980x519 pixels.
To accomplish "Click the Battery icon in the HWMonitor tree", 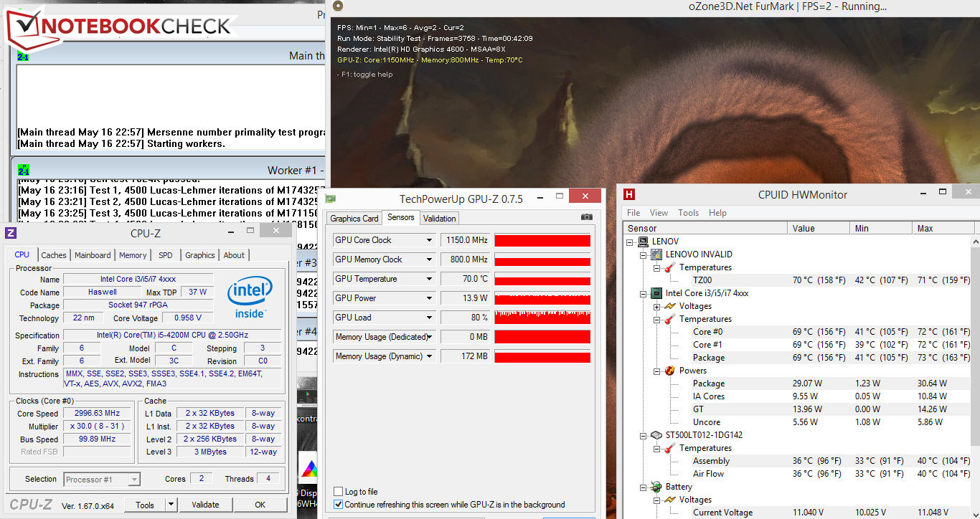I will tap(656, 487).
